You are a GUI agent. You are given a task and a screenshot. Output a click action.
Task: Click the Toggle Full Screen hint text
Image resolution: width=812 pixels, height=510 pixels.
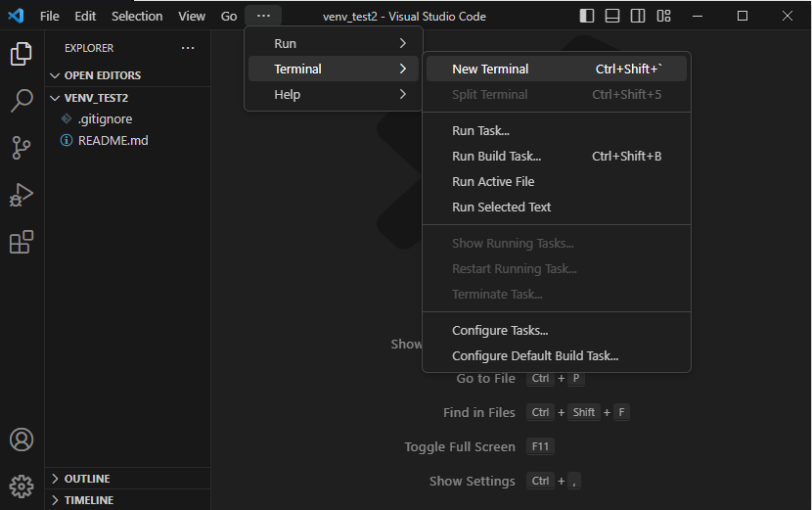pyautogui.click(x=460, y=446)
